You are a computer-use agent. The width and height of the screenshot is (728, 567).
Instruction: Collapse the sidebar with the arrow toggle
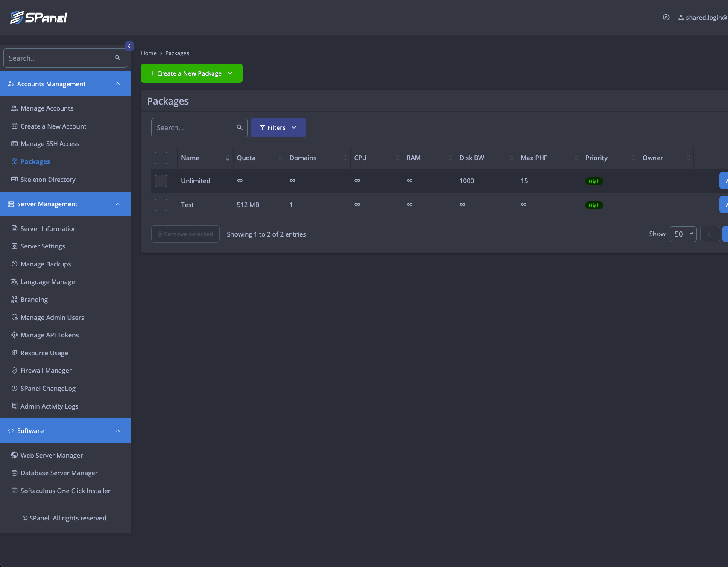coord(129,46)
